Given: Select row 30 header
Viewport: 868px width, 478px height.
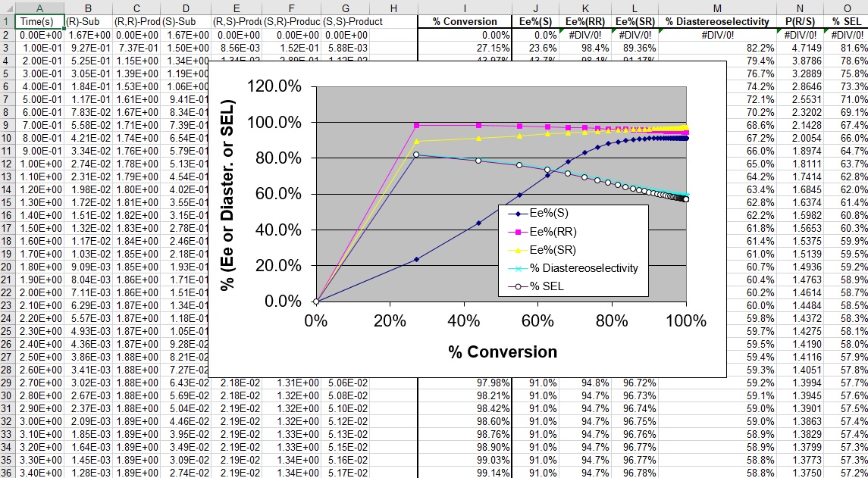Looking at the screenshot, I should tap(8, 397).
